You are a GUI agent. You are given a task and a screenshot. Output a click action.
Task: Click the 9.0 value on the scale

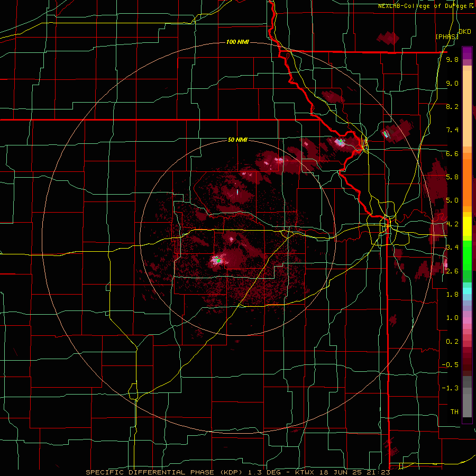(452, 84)
